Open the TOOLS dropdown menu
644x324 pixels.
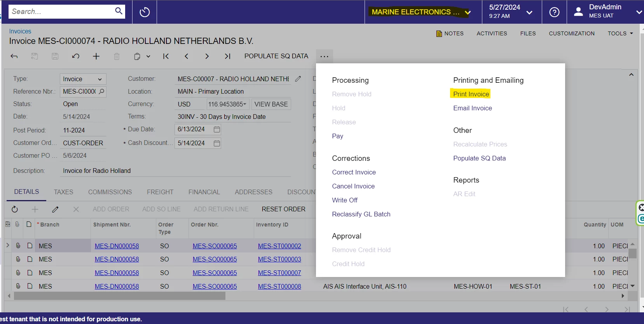pyautogui.click(x=620, y=33)
